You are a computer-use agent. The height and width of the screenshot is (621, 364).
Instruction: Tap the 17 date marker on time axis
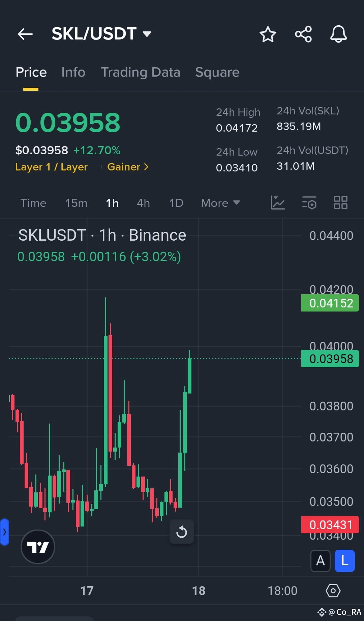[x=87, y=591]
